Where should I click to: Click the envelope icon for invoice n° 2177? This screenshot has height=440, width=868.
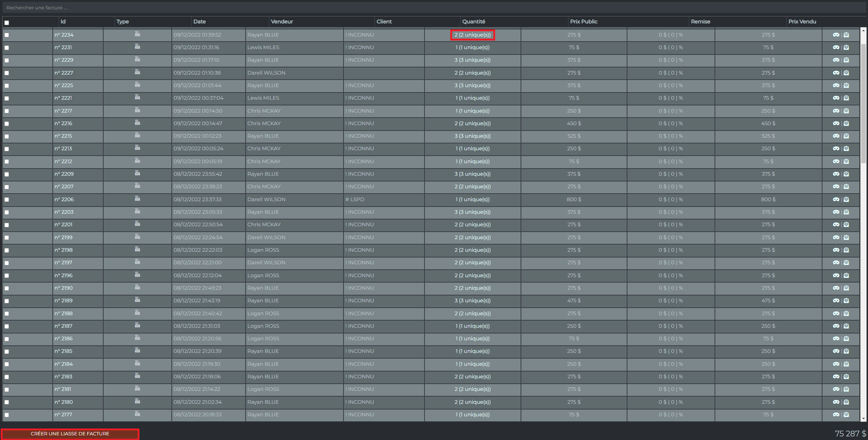tap(846, 415)
